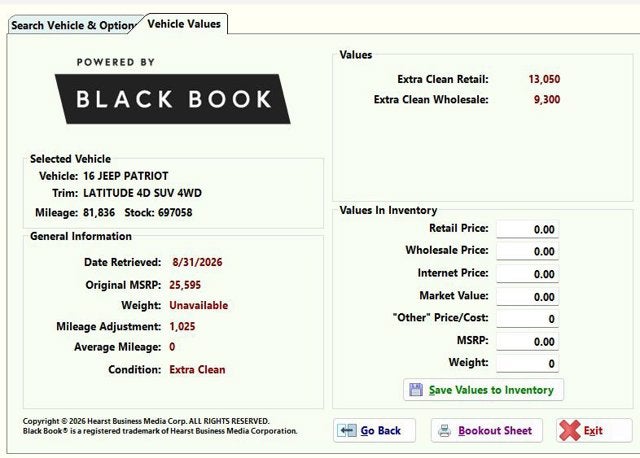640x458 pixels.
Task: Click mileage value 81,836
Action: pyautogui.click(x=99, y=213)
